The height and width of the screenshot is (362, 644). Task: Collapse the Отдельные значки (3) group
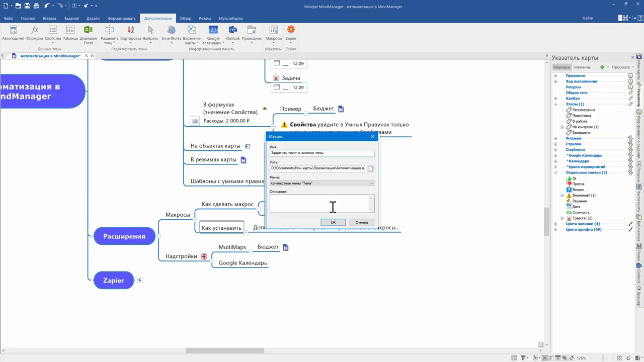click(555, 172)
